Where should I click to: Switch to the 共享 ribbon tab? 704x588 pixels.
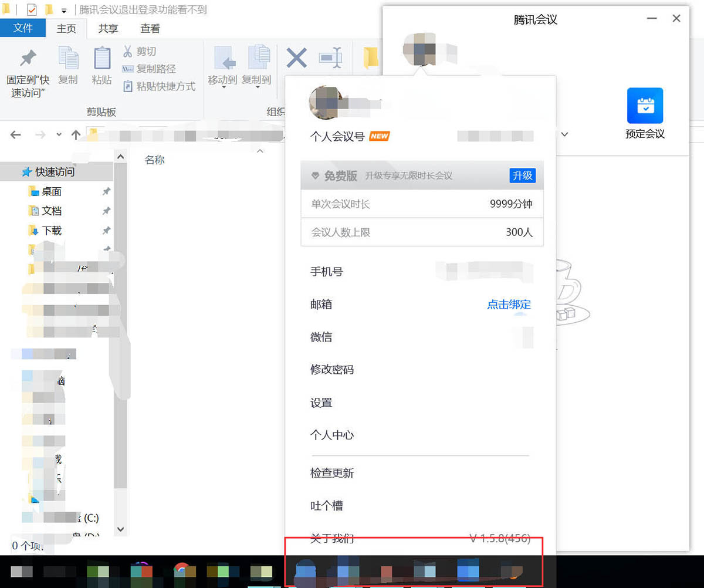coord(108,28)
